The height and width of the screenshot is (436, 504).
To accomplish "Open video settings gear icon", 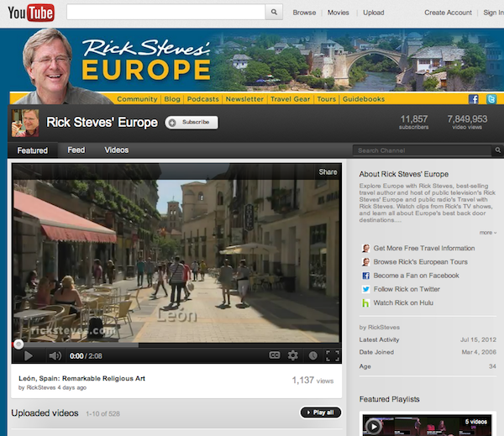I will [x=292, y=355].
